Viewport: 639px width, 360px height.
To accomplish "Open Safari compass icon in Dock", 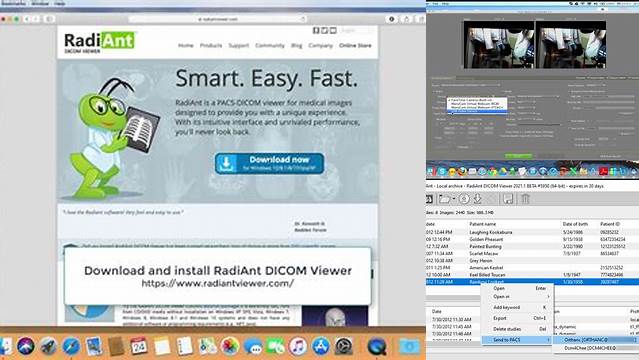I will click(71, 347).
